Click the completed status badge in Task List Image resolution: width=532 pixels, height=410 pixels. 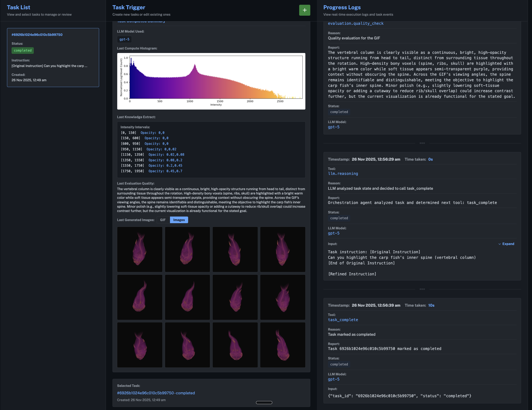[x=22, y=51]
